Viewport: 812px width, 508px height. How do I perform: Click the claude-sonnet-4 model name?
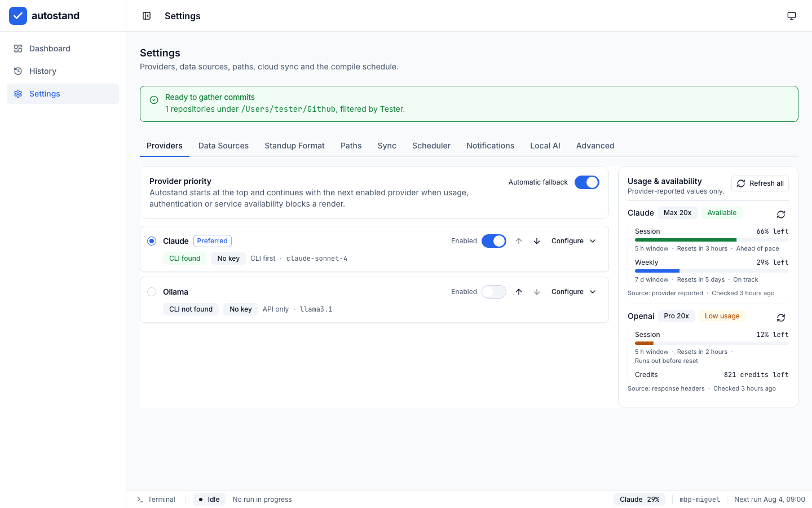[x=317, y=259]
